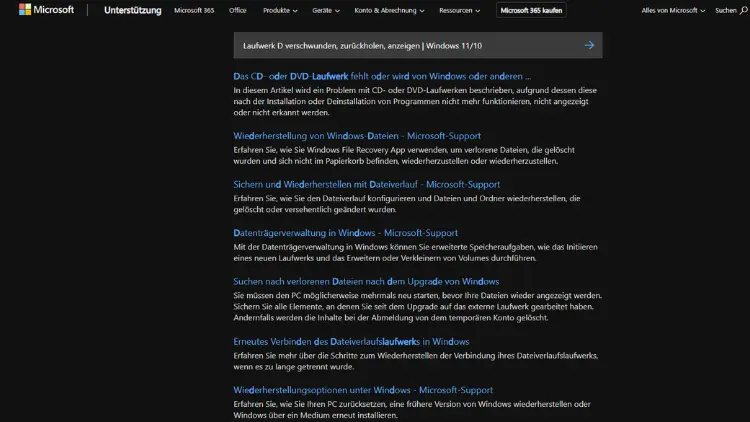Click description about 'Wiederherstellen der Verbindung'
750x422 pixels.
pos(416,361)
